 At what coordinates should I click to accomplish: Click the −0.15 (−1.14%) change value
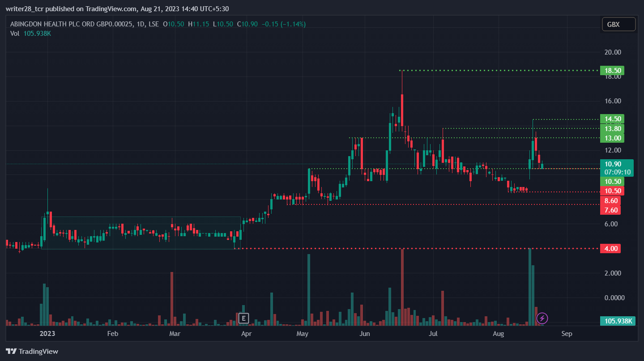(283, 24)
